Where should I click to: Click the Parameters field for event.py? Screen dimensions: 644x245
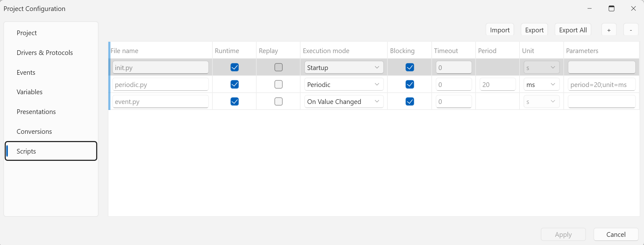(602, 101)
